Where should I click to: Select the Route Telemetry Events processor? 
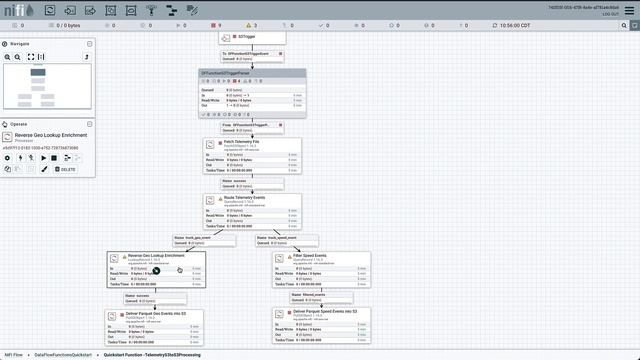(252, 211)
